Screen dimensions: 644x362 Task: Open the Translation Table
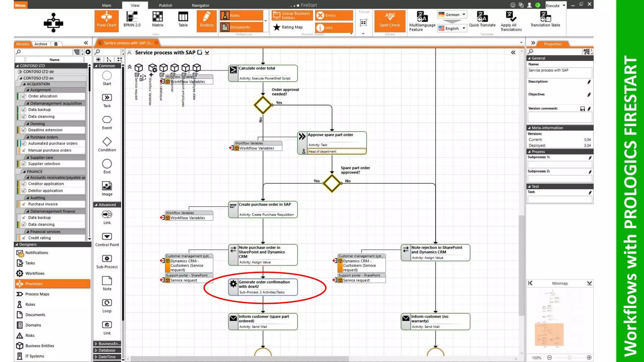tap(545, 19)
